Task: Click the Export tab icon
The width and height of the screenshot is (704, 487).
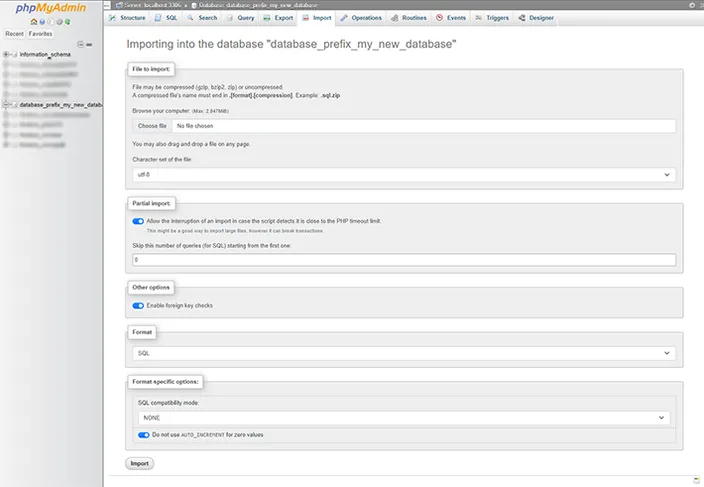Action: 267,18
